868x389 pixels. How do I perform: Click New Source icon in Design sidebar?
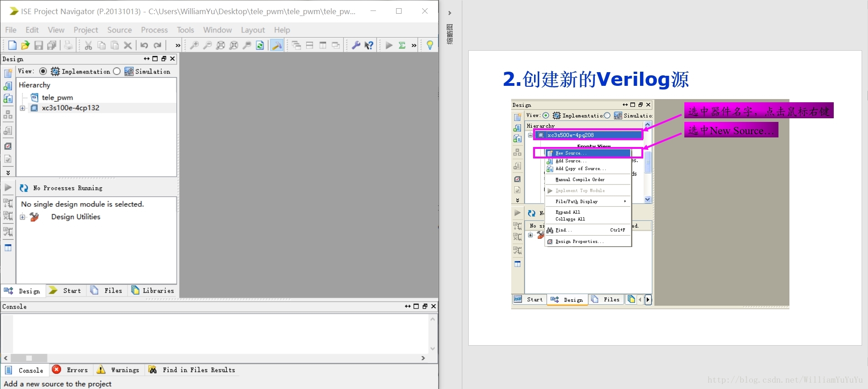(8, 74)
